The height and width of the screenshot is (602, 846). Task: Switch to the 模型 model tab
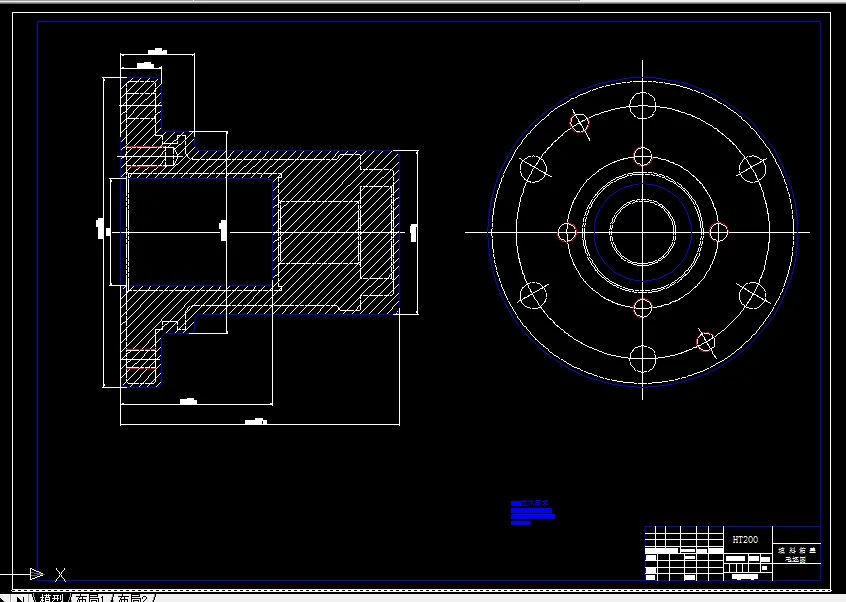tap(51, 598)
